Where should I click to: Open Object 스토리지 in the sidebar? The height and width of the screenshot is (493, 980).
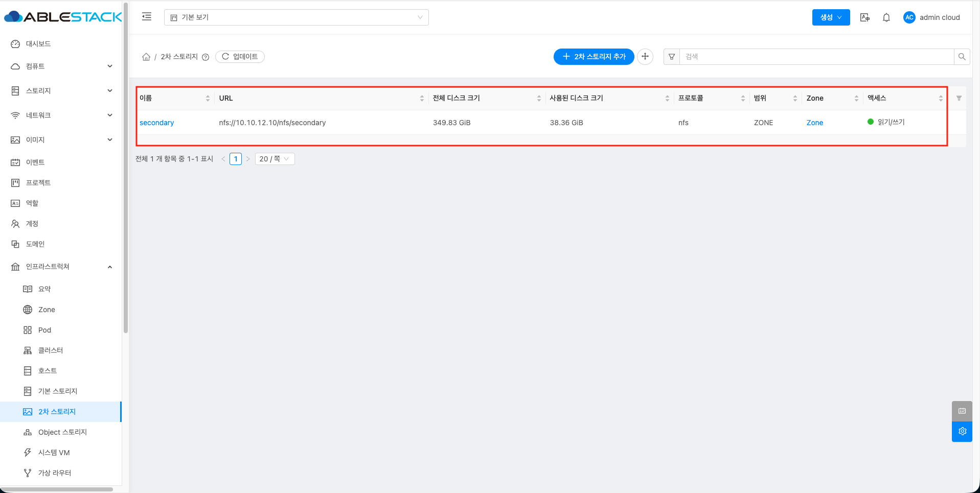point(61,432)
